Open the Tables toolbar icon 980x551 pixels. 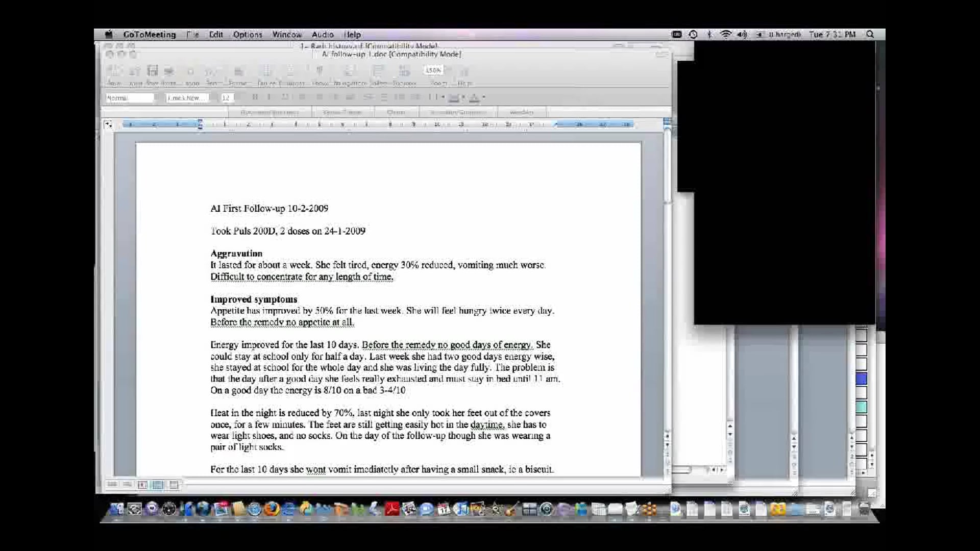point(265,71)
